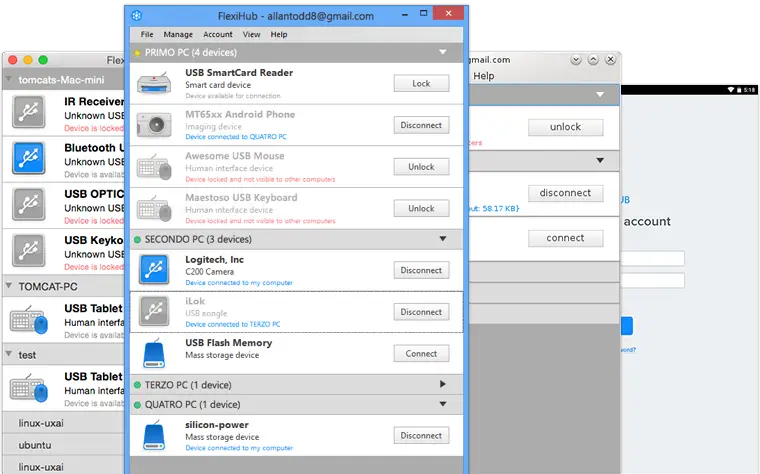Screen dimensions: 760x474
Task: Collapse the top blue-highlighted group in Linux window
Action: tap(600, 95)
